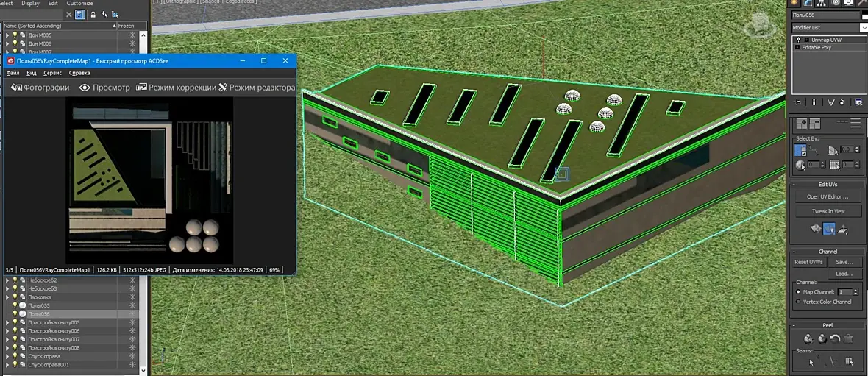Toggle frozen state of Спуск справа001
This screenshot has width=868, height=376.
(x=132, y=365)
